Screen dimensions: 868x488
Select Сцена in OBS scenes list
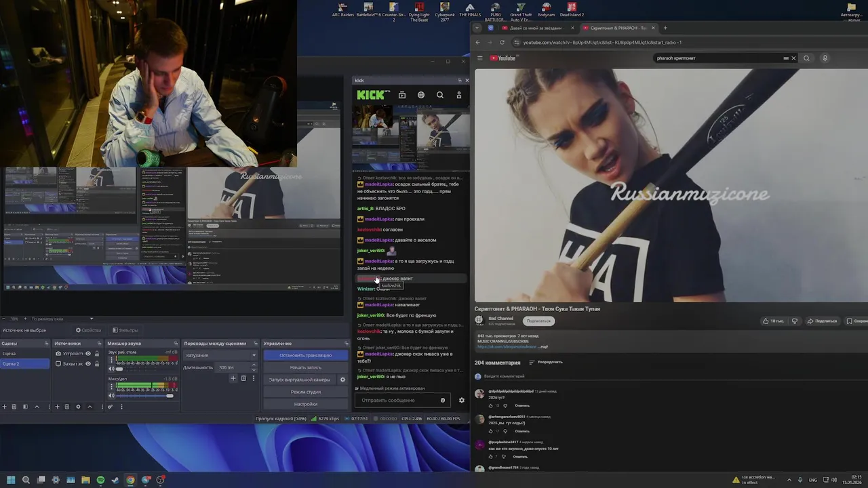(25, 354)
